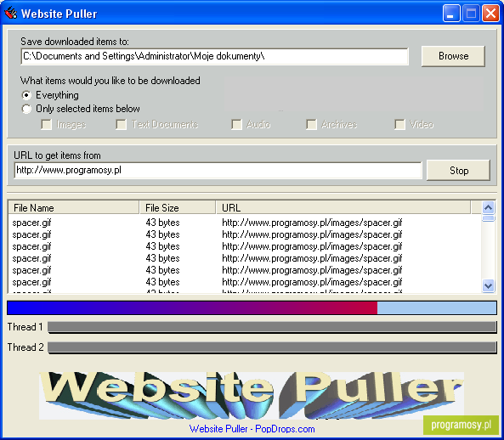
Task: Click the URL column header
Action: tap(343, 208)
